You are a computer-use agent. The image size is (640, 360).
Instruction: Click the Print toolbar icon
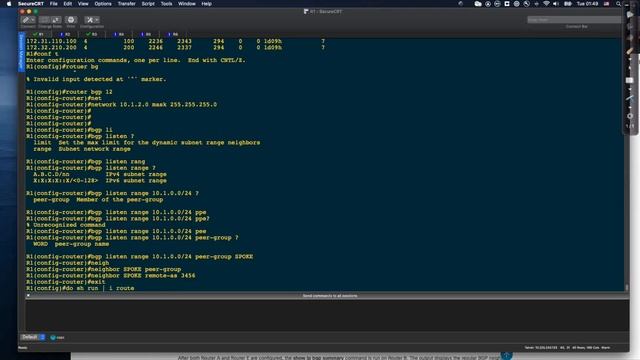coord(71,20)
